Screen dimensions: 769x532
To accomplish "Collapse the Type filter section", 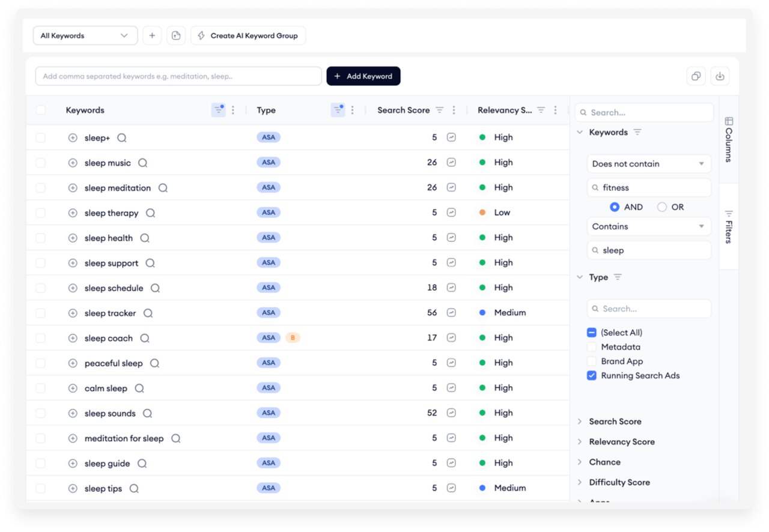I will pyautogui.click(x=580, y=277).
